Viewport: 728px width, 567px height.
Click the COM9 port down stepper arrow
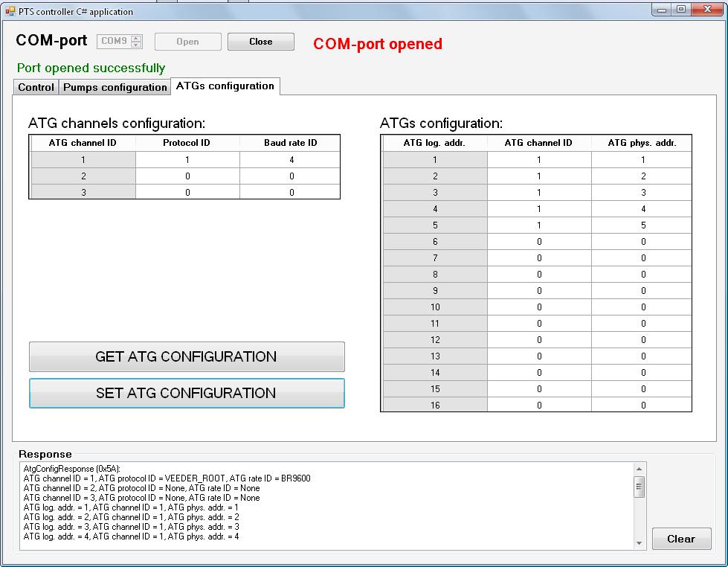[x=136, y=45]
